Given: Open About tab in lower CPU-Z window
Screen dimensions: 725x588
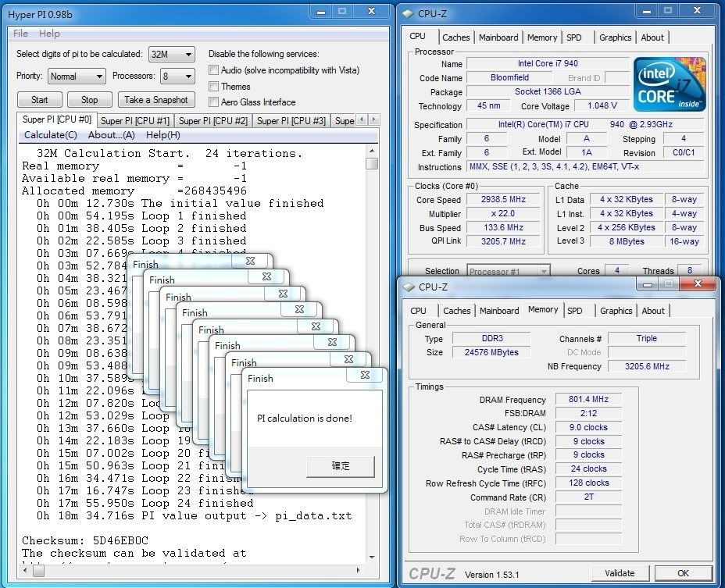Looking at the screenshot, I should (653, 311).
